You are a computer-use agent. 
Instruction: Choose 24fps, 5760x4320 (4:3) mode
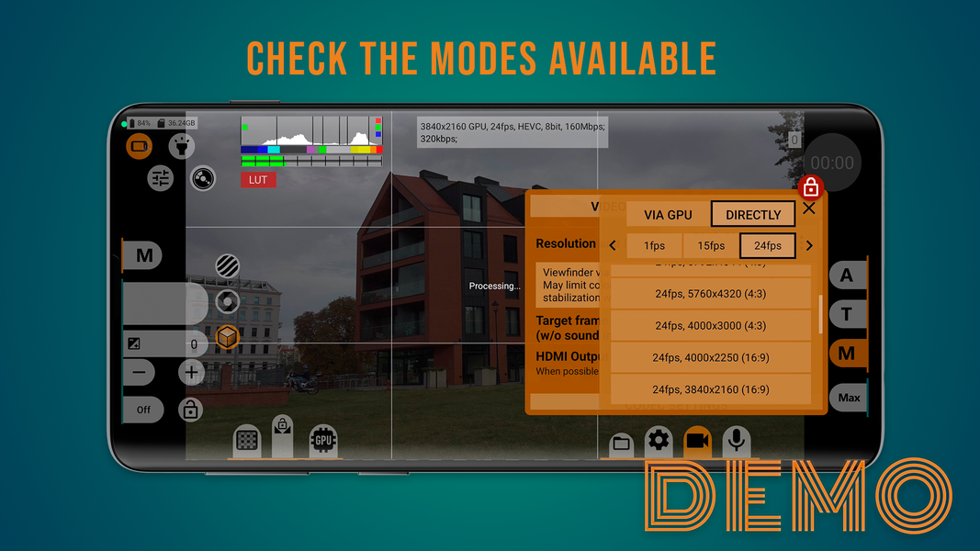[x=711, y=294]
